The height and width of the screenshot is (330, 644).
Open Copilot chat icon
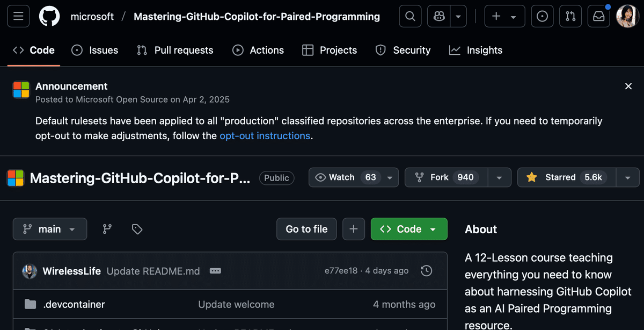click(439, 17)
